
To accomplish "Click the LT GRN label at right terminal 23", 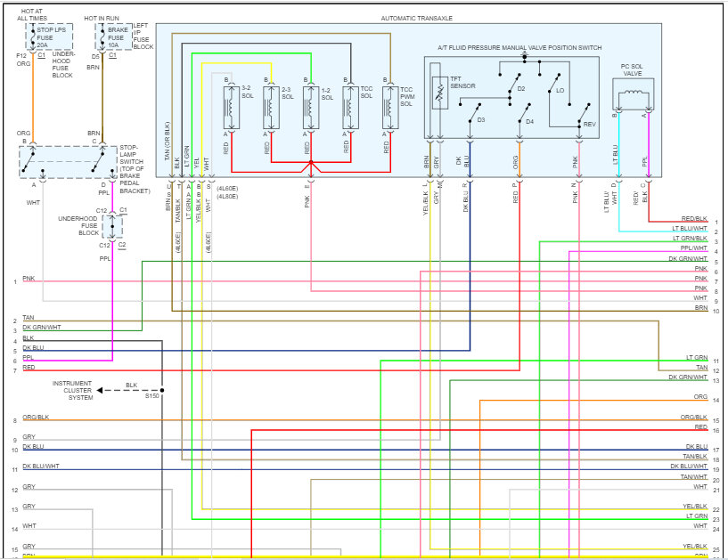I will [x=697, y=516].
